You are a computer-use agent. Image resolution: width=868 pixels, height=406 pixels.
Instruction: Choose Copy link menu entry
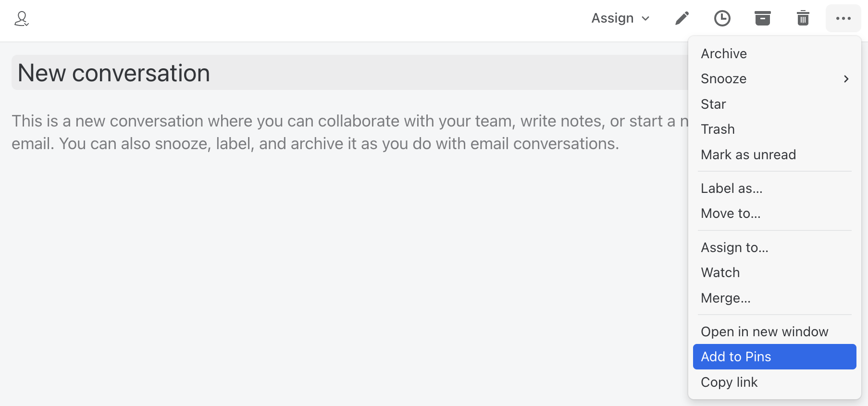click(774, 382)
